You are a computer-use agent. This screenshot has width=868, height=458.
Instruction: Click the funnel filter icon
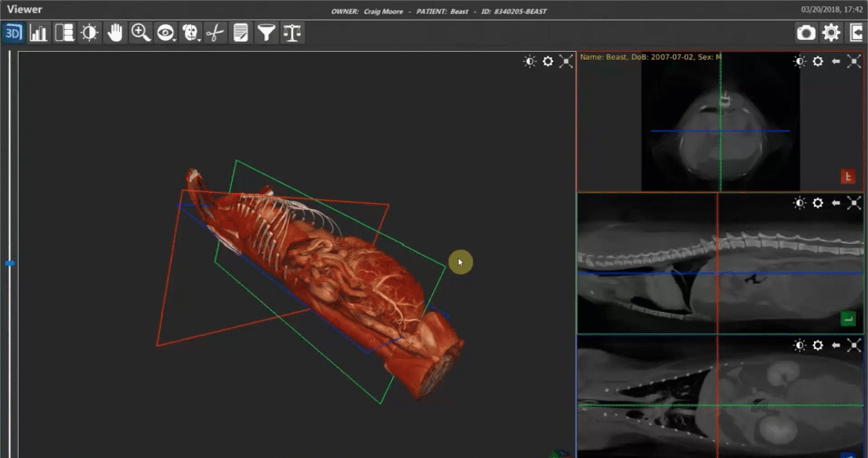click(266, 33)
